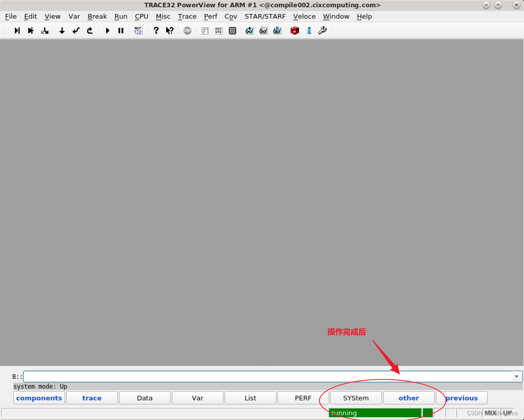This screenshot has height=420, width=524.
Task: Click the PERF softkey
Action: click(x=303, y=398)
